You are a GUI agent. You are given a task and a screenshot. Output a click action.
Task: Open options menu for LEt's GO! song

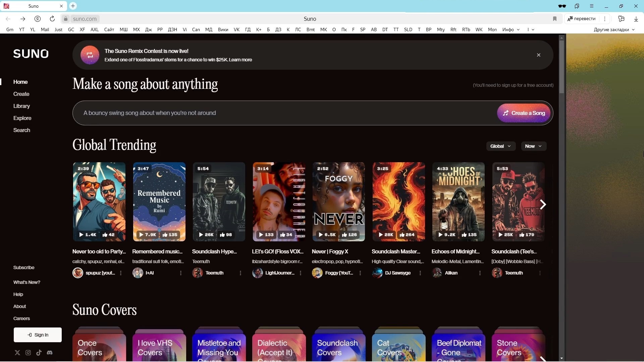301,273
